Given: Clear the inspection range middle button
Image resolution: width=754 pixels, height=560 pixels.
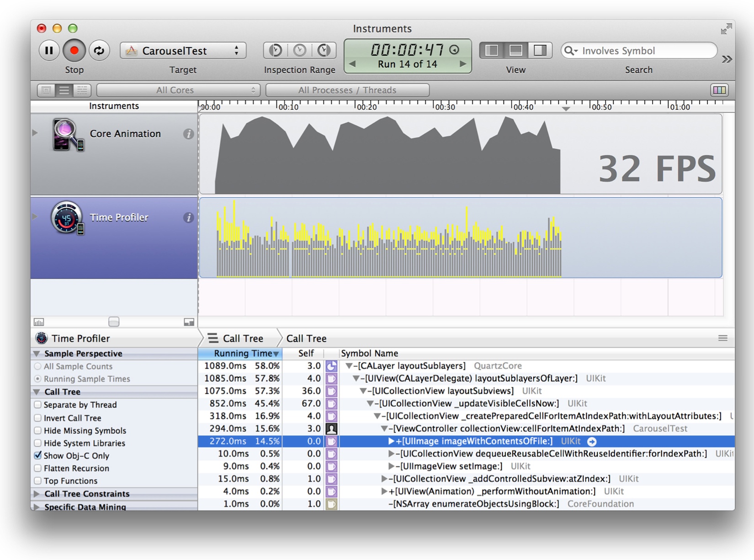Looking at the screenshot, I should point(300,50).
